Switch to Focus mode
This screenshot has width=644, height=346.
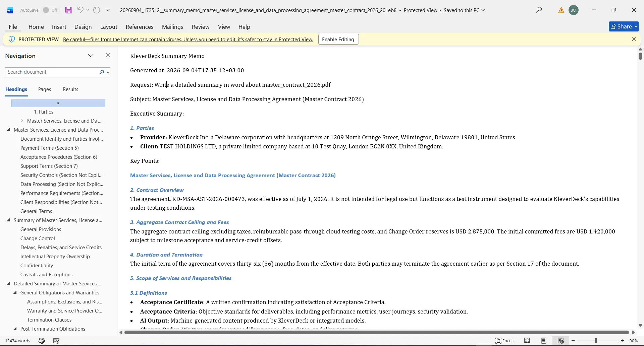504,341
